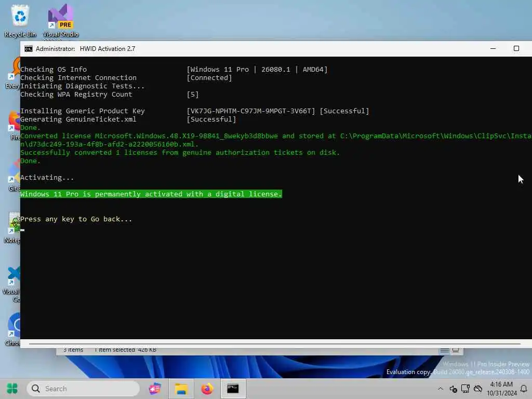Screen dimensions: 532x399
Task: Click the 'Activating...' line
Action: (47, 178)
